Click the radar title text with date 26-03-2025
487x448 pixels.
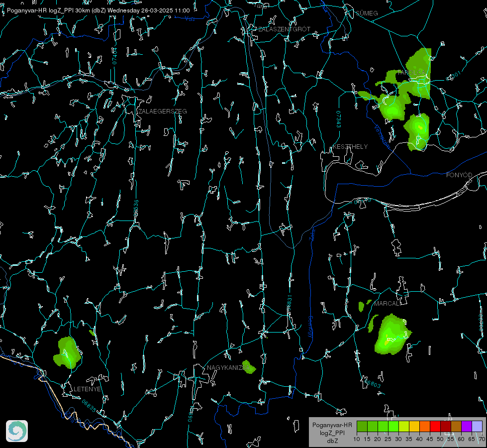tap(98, 10)
